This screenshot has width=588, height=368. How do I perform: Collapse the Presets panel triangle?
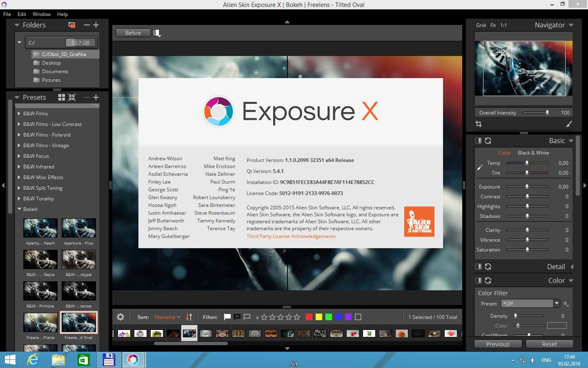17,97
